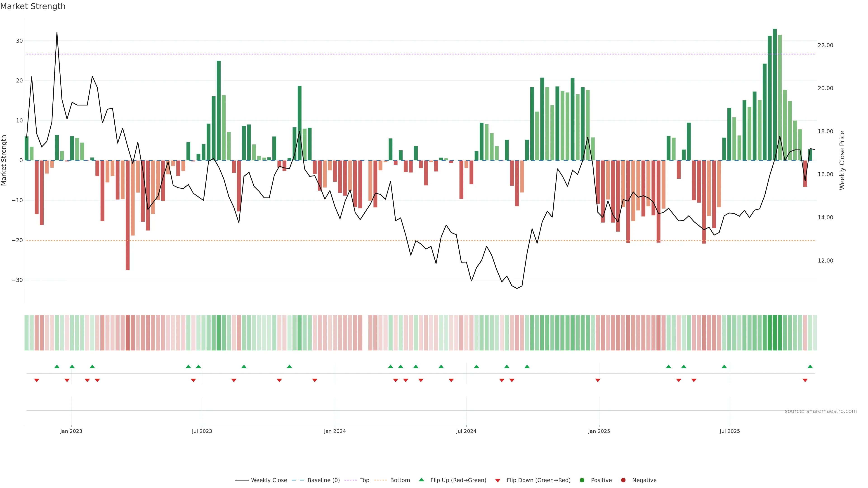
Task: Click the rightmost green flip-up triangle marker
Action: pos(810,366)
